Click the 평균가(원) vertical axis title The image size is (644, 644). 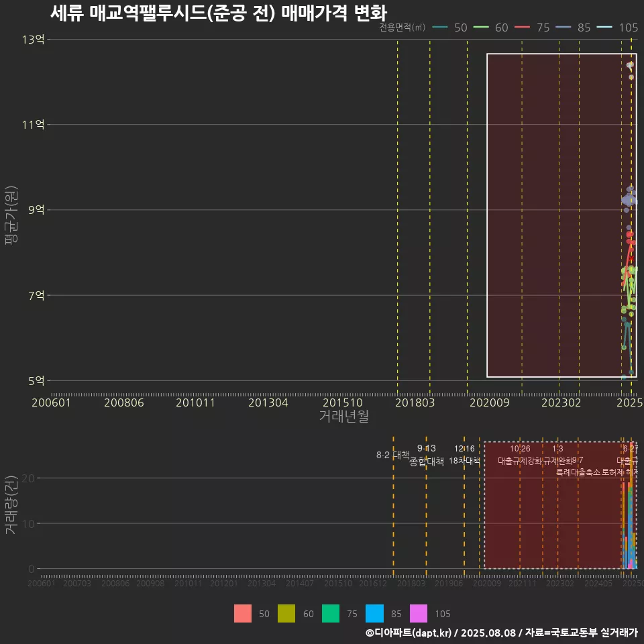click(11, 215)
